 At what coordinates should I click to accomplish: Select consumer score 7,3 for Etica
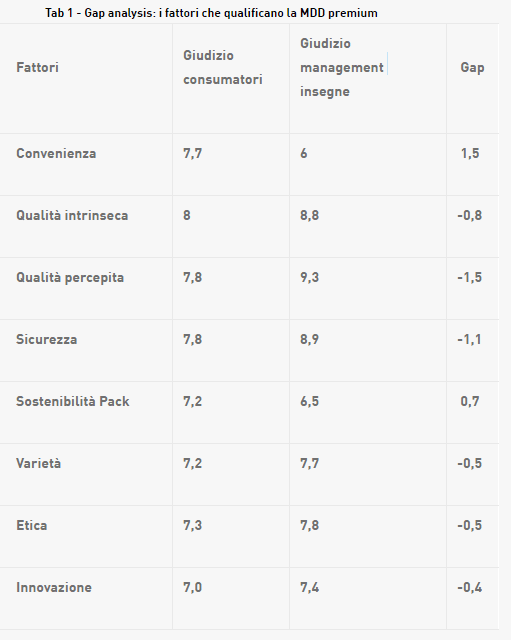coord(192,526)
